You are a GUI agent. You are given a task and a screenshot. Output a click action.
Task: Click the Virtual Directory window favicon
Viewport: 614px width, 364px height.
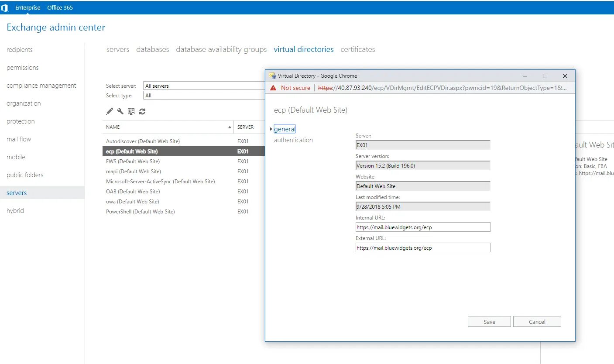272,76
